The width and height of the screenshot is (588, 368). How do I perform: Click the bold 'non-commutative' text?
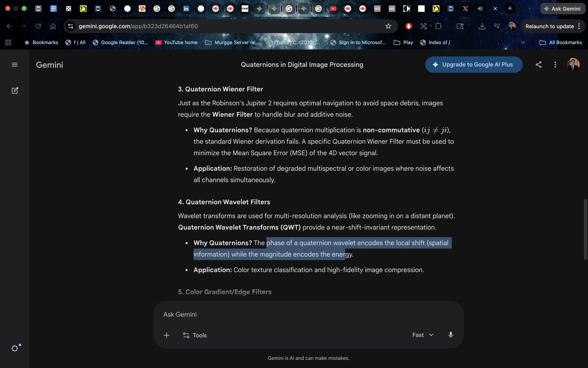[391, 130]
